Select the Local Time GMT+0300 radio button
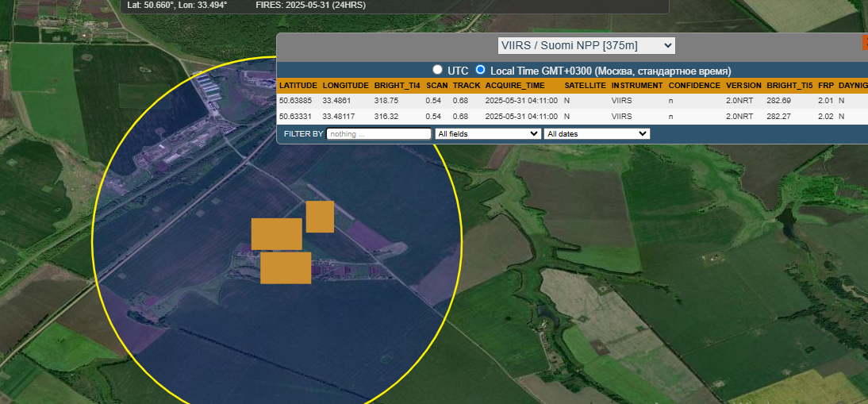This screenshot has height=404, width=868. click(480, 70)
